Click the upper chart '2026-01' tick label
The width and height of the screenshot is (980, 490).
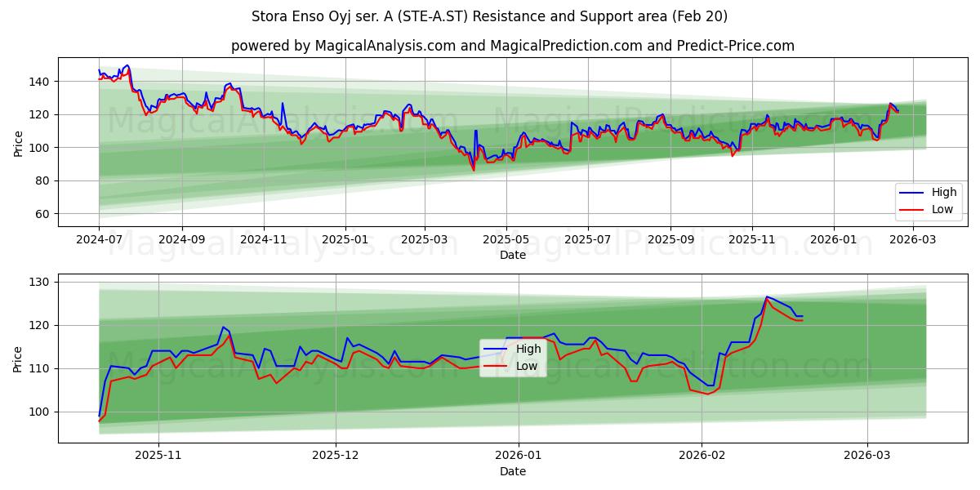[x=834, y=240]
